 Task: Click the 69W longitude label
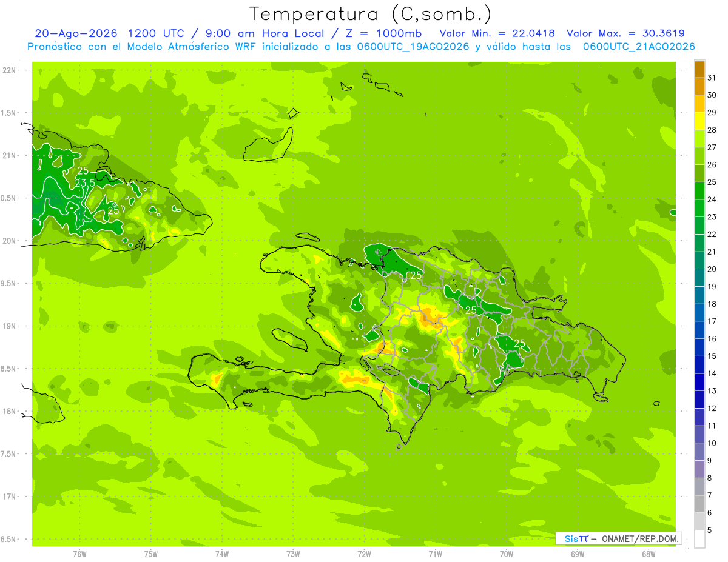(578, 554)
